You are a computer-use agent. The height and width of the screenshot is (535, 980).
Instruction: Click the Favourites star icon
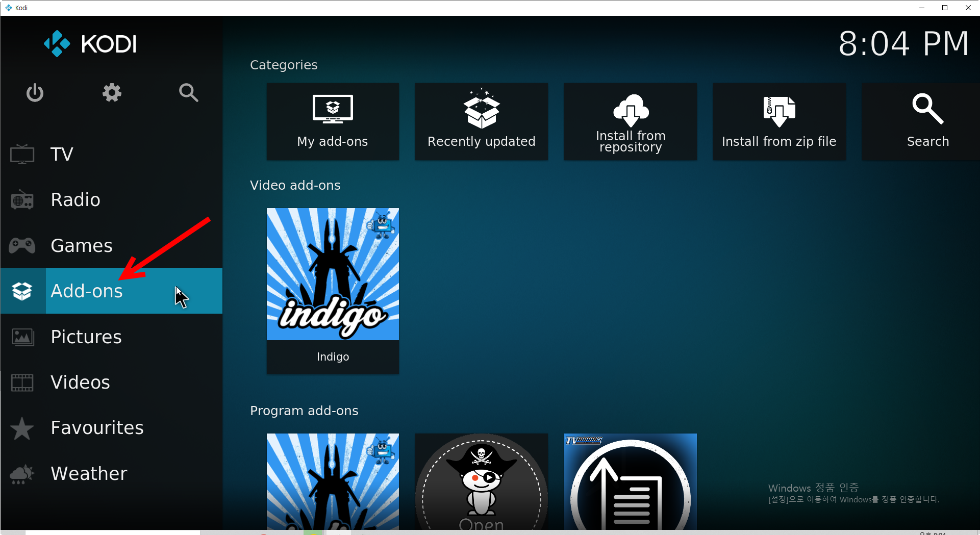(22, 428)
